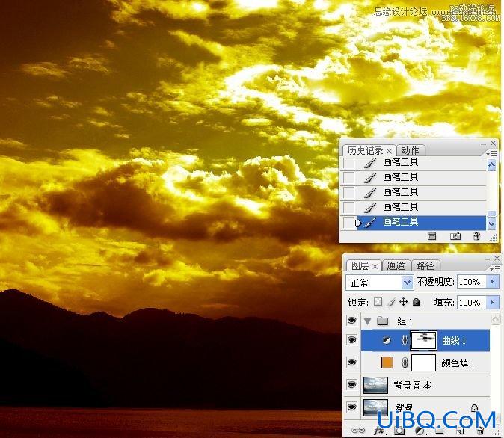Open the fx layer style menu
Image resolution: width=504 pixels, height=438 pixels.
pyautogui.click(x=381, y=430)
